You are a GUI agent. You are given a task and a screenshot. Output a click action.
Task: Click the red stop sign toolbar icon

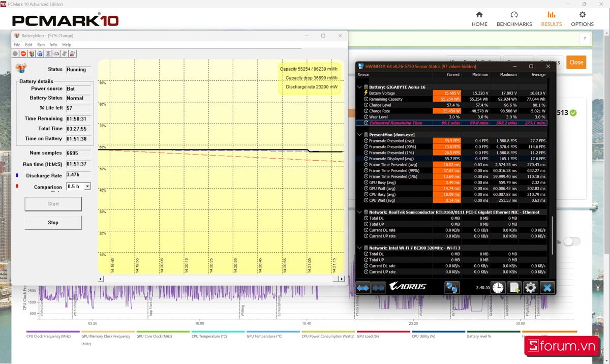point(23,53)
